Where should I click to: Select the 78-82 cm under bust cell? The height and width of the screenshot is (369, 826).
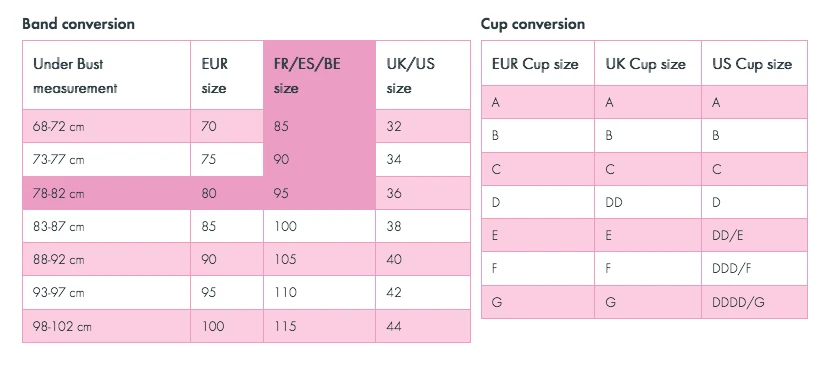tap(106, 193)
